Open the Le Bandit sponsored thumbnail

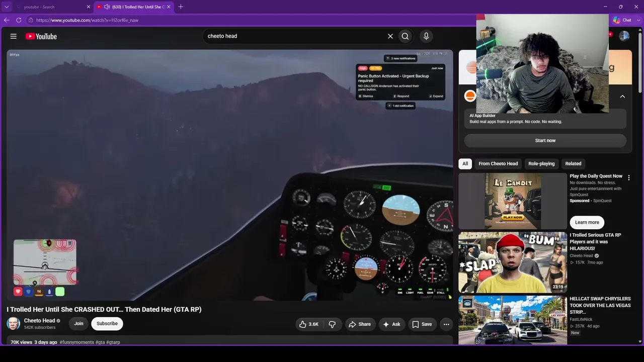(513, 201)
